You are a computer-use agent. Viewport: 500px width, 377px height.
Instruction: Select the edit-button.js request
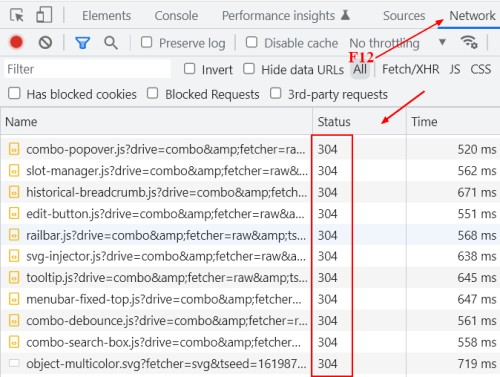[250, 214]
